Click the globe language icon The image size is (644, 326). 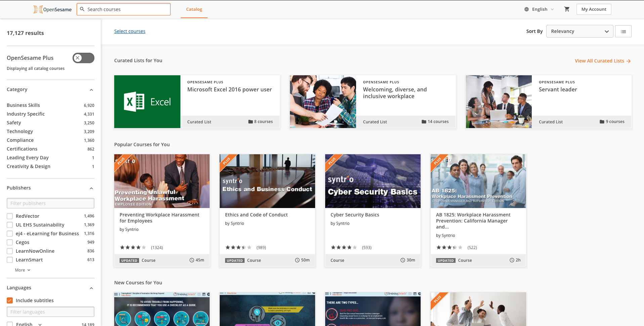(526, 9)
